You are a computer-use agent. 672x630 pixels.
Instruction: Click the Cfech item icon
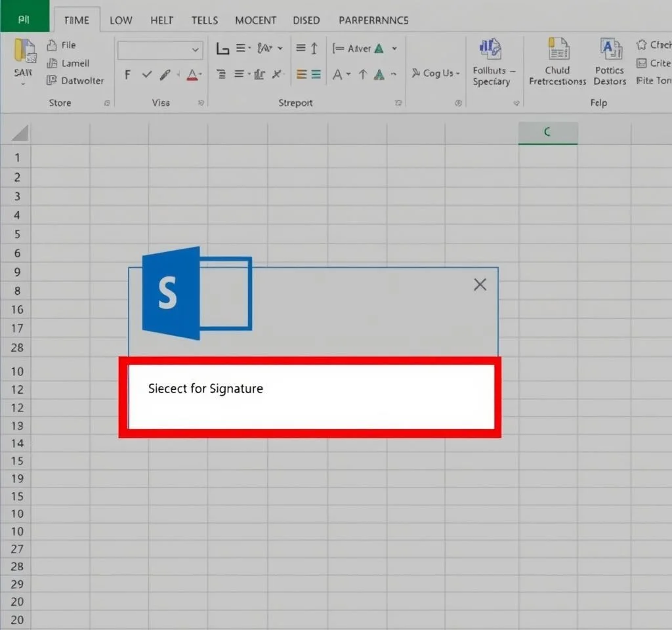(641, 45)
